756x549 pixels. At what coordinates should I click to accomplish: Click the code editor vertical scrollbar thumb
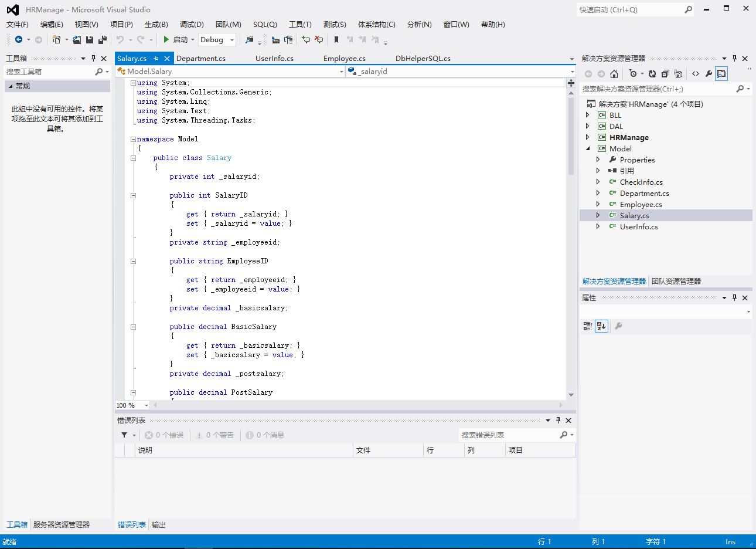(571, 136)
